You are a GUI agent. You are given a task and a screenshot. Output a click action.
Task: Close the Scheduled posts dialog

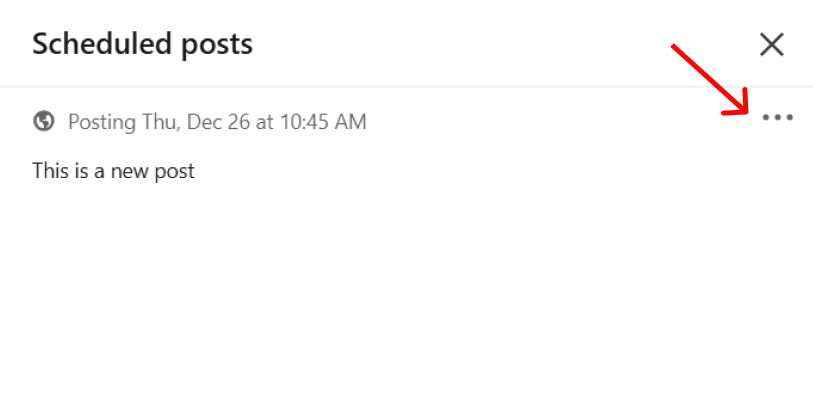pyautogui.click(x=772, y=45)
